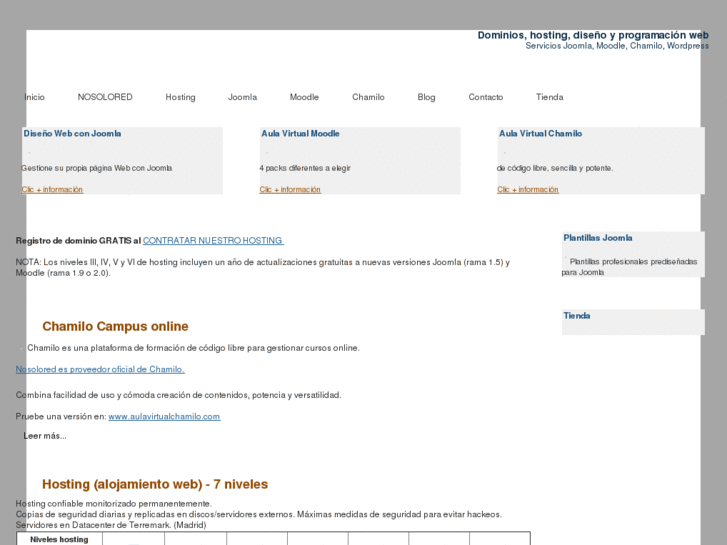Click the 'Niveles hosting' table header cell
The height and width of the screenshot is (545, 727).
coord(59,539)
